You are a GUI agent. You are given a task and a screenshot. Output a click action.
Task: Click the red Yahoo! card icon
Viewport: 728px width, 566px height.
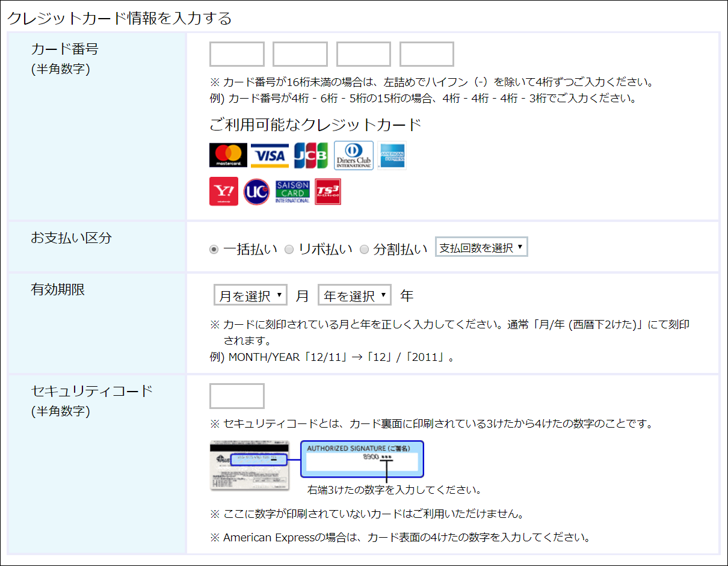click(x=223, y=191)
